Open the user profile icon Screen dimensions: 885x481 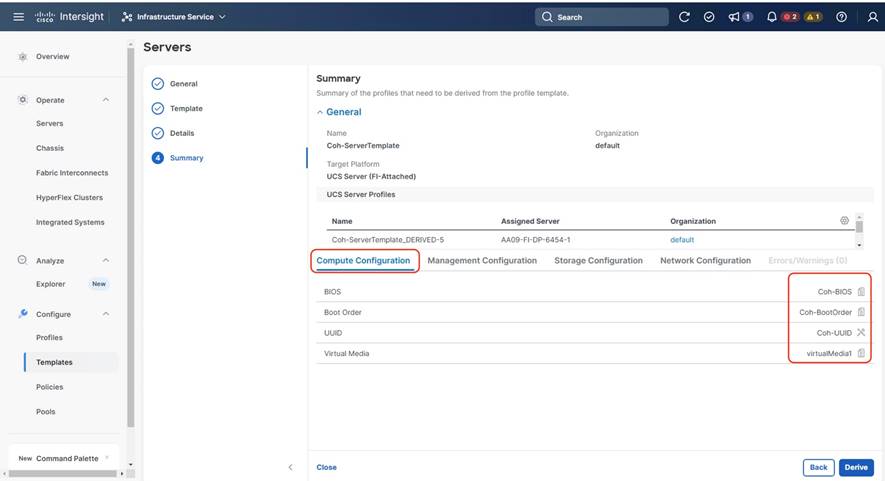point(873,17)
